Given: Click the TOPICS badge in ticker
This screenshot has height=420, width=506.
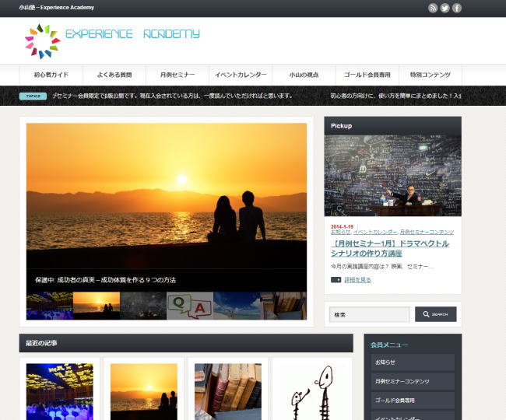Looking at the screenshot, I should pyautogui.click(x=33, y=96).
